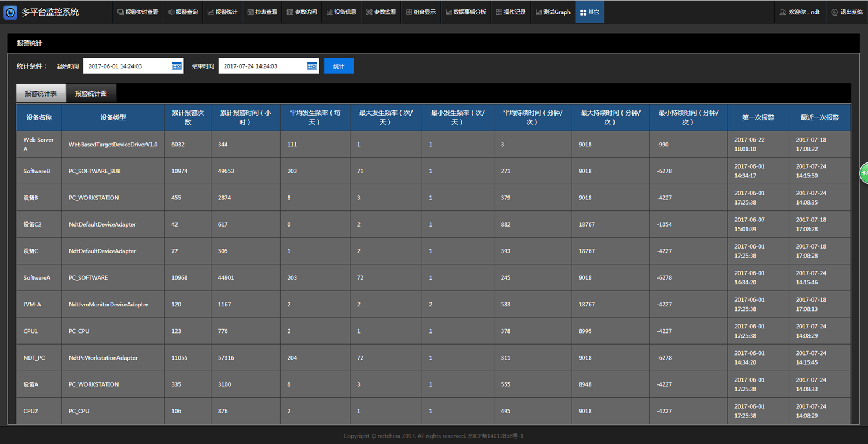868x444 pixels.
Task: Switch to the 报警统计图 tab
Action: pyautogui.click(x=91, y=94)
